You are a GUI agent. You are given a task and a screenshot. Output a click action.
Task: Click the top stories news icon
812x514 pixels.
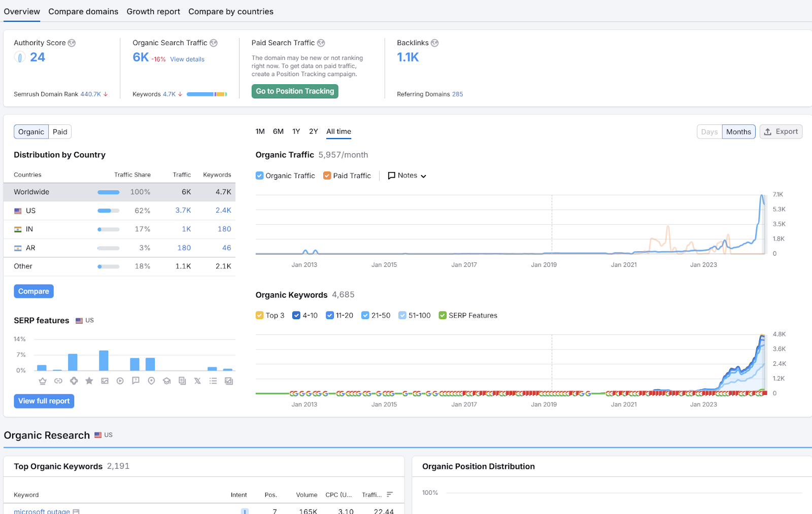point(182,381)
